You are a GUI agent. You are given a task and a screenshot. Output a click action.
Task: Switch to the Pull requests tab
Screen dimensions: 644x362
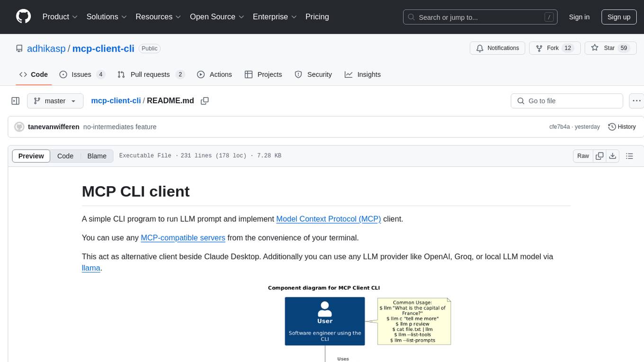click(x=151, y=74)
